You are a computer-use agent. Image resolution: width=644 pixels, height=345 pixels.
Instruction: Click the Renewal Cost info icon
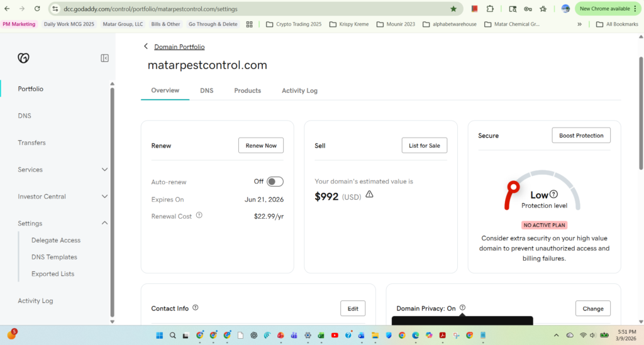coord(199,215)
